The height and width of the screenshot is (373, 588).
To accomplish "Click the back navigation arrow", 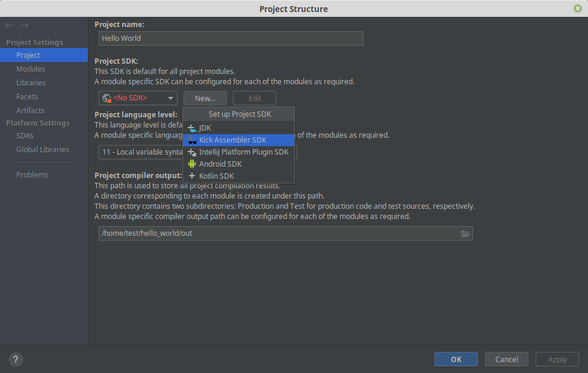I will 9,25.
